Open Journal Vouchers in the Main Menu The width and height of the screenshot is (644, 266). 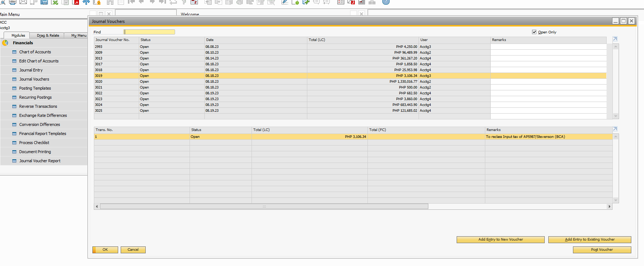(34, 79)
